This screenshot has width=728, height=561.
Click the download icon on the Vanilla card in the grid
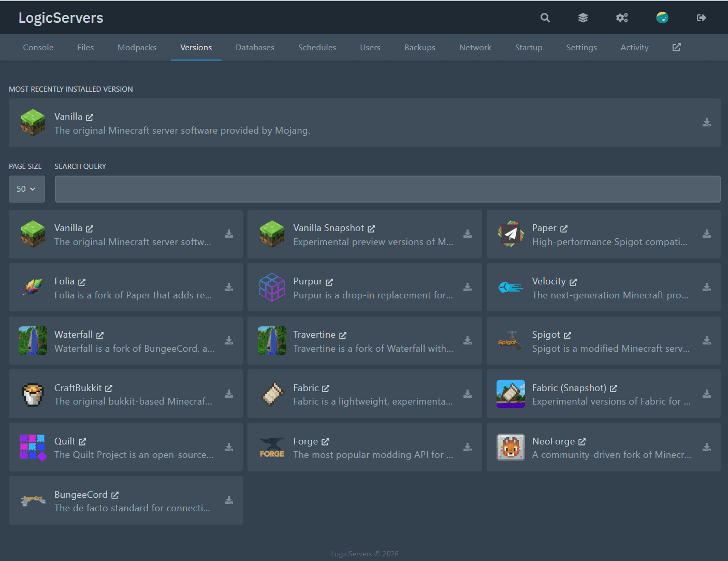click(x=229, y=234)
